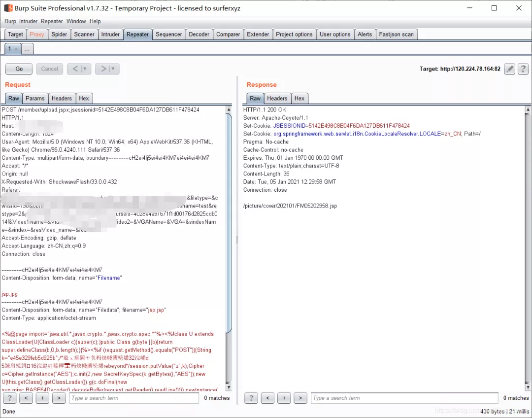This screenshot has height=418, width=532.
Task: Edit target with the pencil icon
Action: click(510, 69)
